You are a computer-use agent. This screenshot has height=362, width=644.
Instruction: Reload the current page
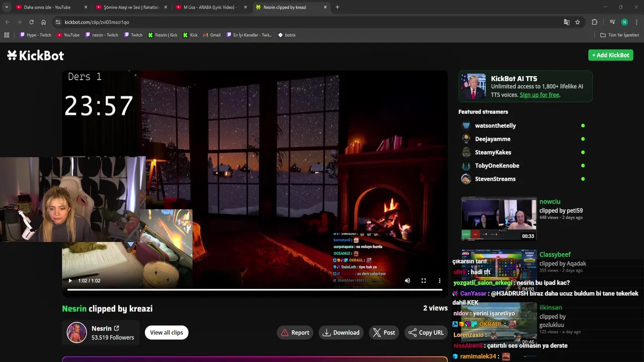click(x=31, y=22)
